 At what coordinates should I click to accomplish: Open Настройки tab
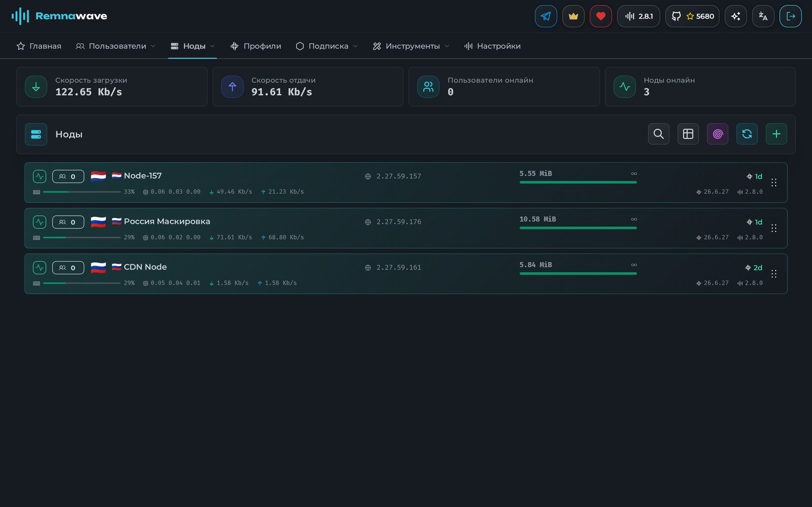pos(492,46)
